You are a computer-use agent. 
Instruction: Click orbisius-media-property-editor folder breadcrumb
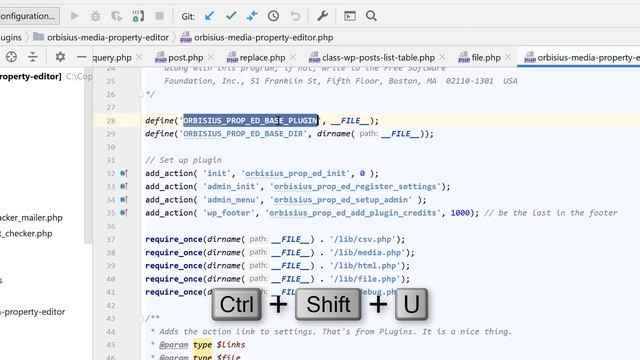point(101,38)
